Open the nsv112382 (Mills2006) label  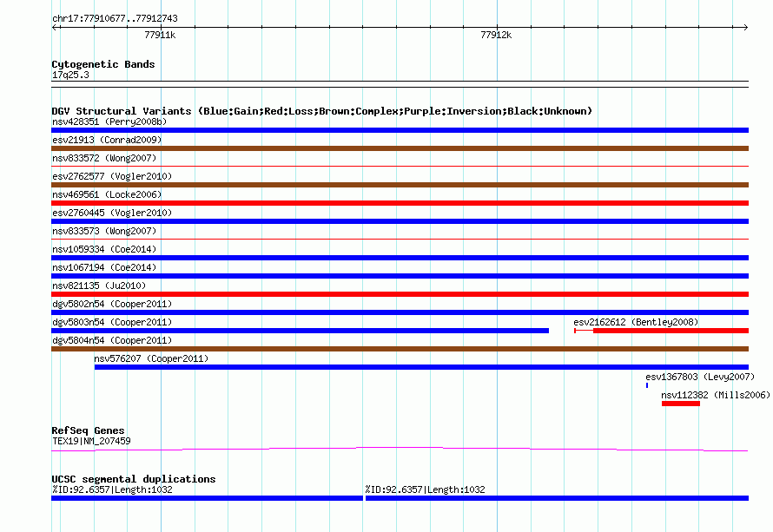pos(716,395)
